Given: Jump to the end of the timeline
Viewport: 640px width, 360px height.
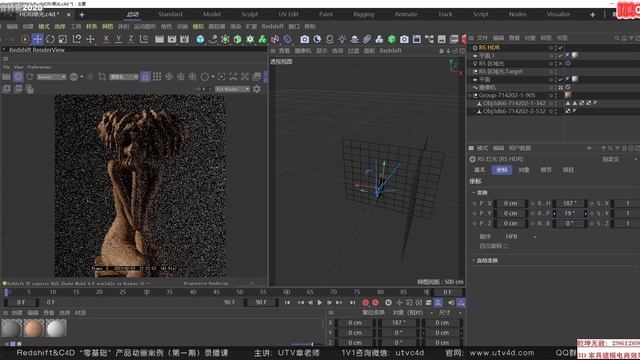Looking at the screenshot, I should pos(352,302).
